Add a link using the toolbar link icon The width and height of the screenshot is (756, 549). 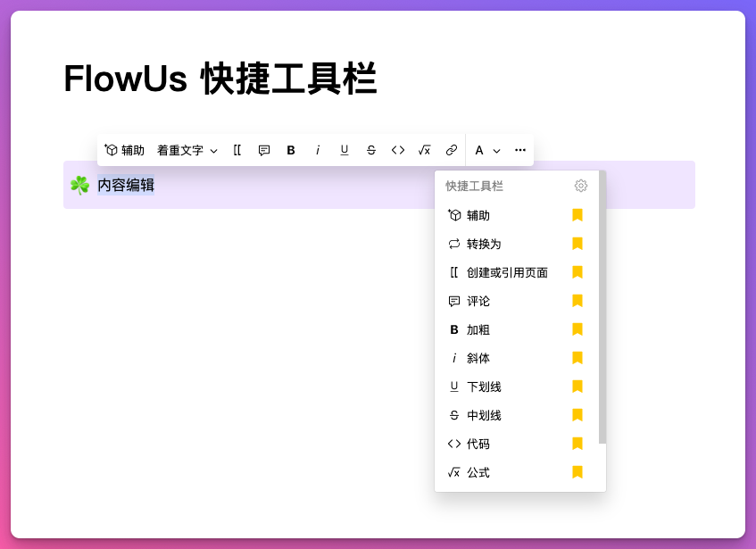click(451, 150)
